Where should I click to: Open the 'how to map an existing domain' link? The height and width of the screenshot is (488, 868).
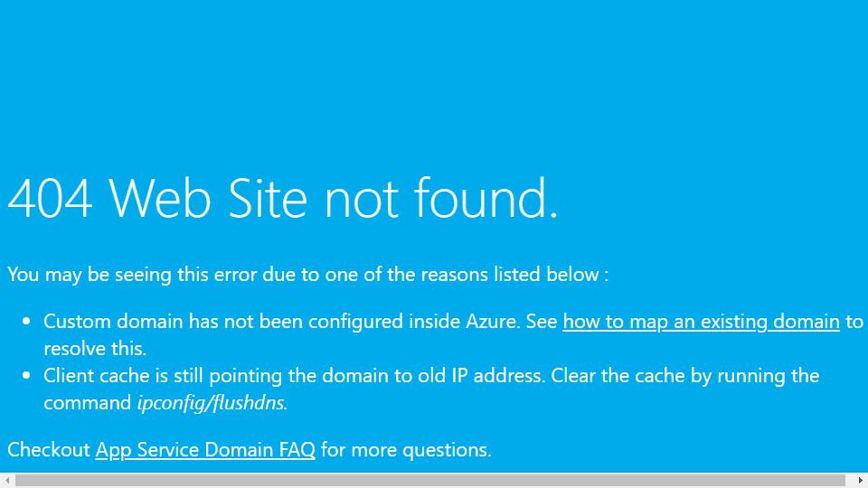pos(701,322)
